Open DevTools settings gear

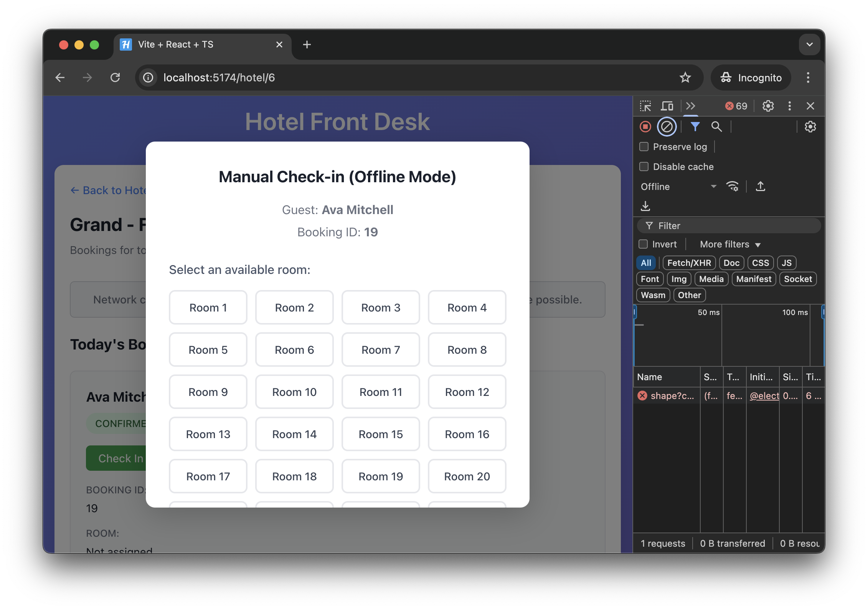[x=768, y=106]
